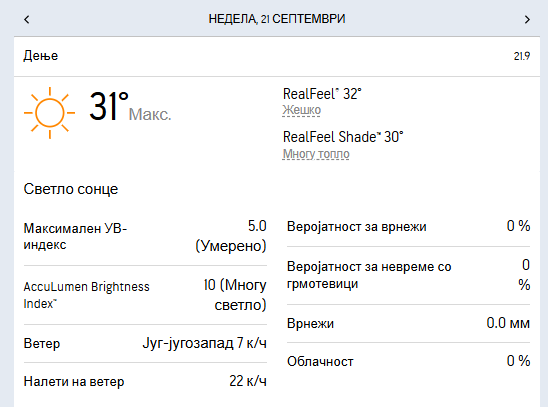Click the Дење card header
This screenshot has height=407, width=548.
[277, 56]
